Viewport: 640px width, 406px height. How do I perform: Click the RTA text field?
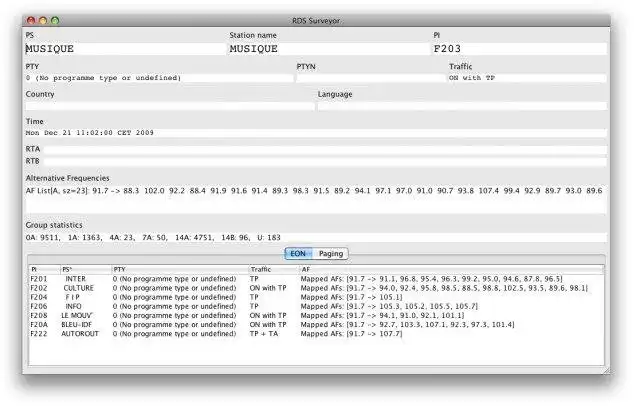[325, 149]
